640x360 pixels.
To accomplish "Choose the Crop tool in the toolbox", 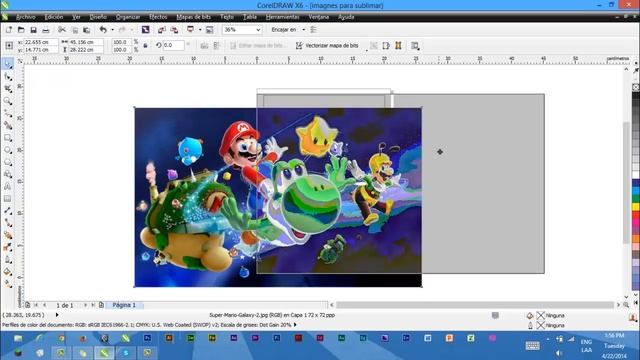I will point(8,89).
